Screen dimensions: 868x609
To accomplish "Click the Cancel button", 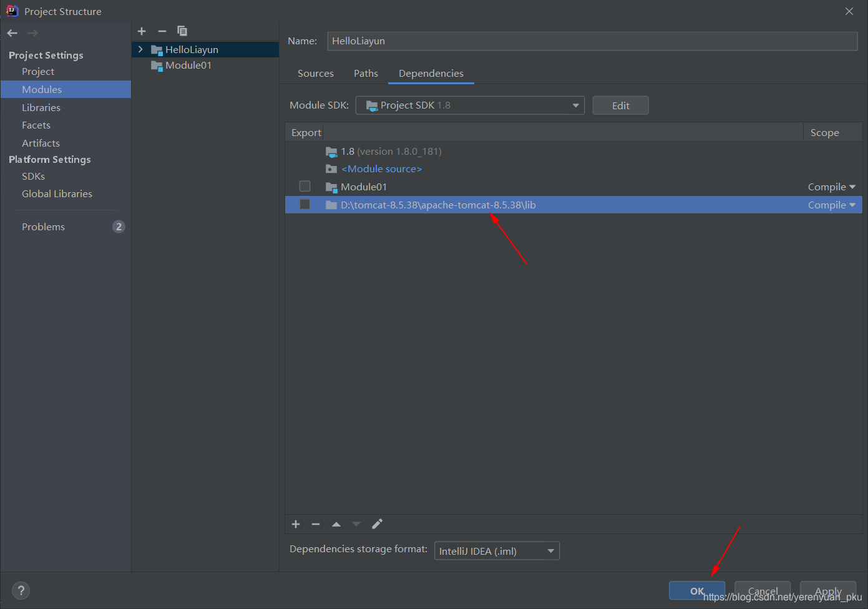I will (x=763, y=591).
